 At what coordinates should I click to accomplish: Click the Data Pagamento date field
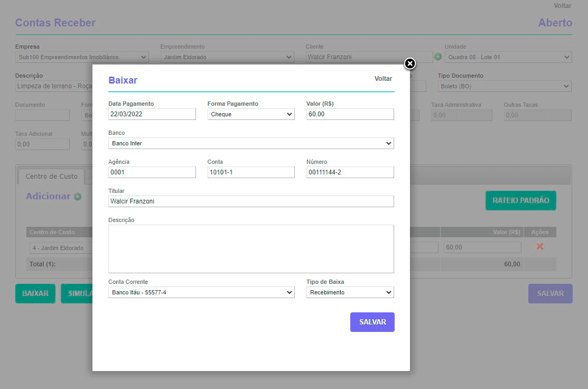coord(152,114)
